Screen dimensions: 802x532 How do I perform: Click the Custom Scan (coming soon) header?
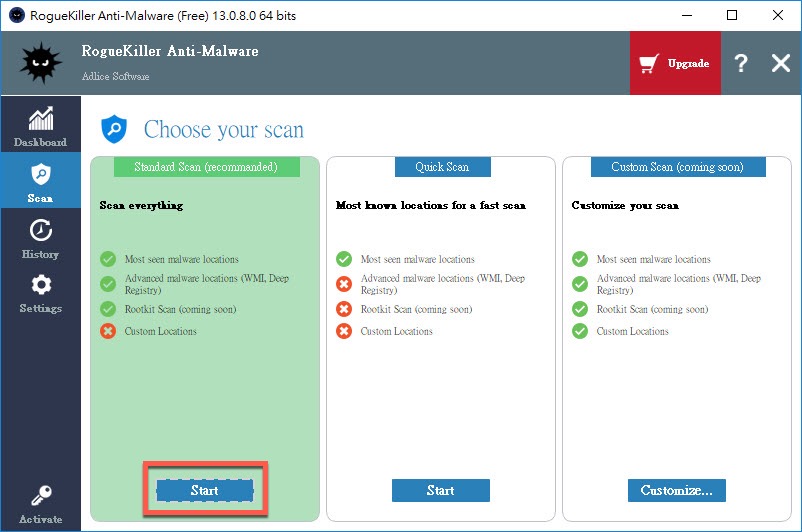(x=678, y=167)
